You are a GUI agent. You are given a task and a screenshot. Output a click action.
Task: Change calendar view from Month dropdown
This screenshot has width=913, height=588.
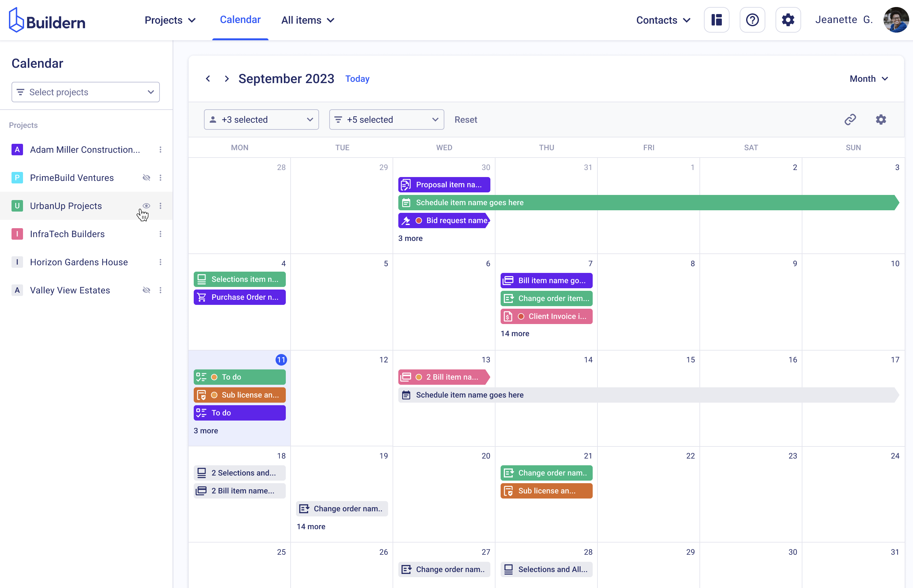coord(869,79)
